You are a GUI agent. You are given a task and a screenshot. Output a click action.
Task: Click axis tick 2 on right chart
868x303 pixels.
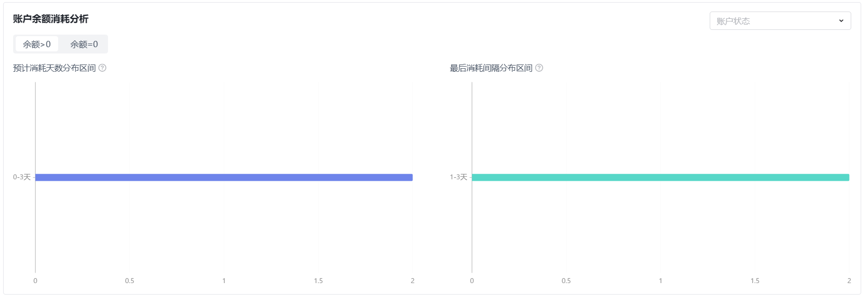pos(849,281)
